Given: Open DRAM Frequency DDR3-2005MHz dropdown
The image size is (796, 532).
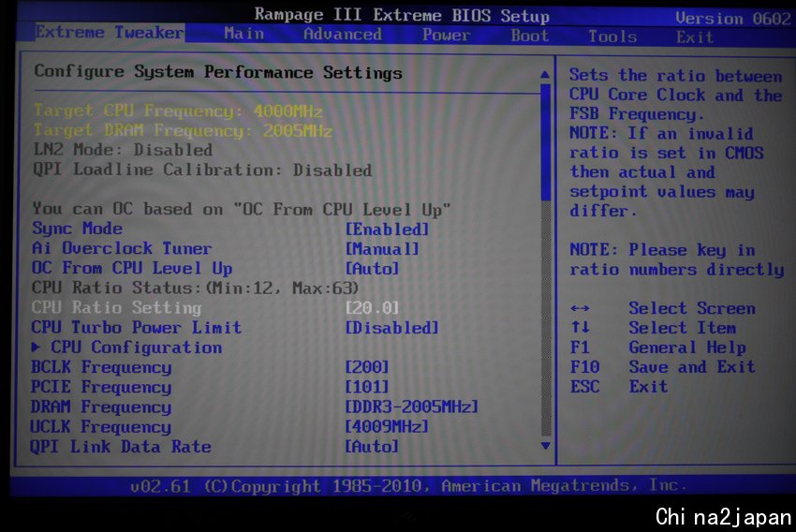Looking at the screenshot, I should pos(412,406).
